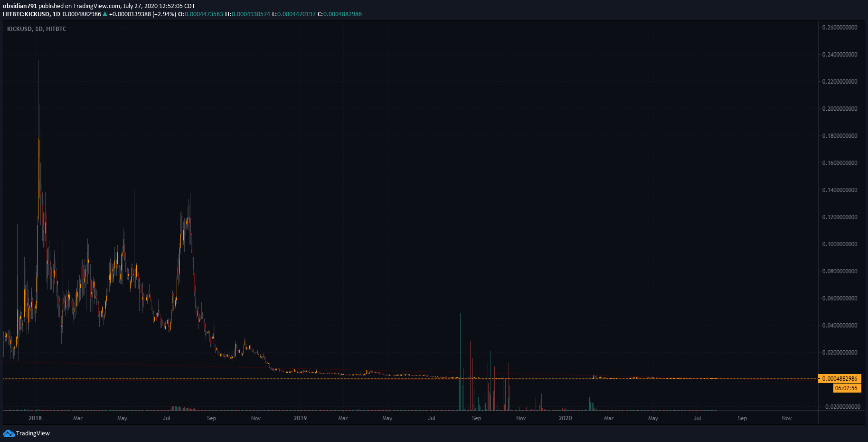
Task: Click the Sep label between Jul and Nov 2019
Action: (x=477, y=418)
